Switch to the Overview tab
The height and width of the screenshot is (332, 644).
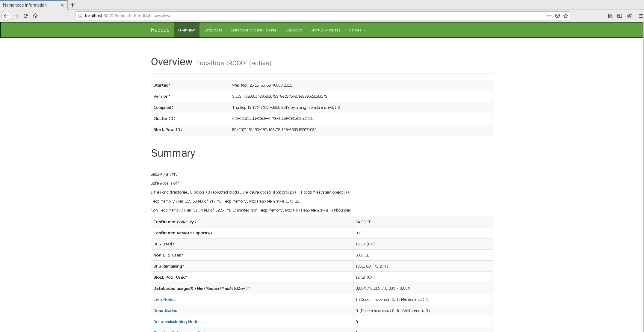(186, 30)
